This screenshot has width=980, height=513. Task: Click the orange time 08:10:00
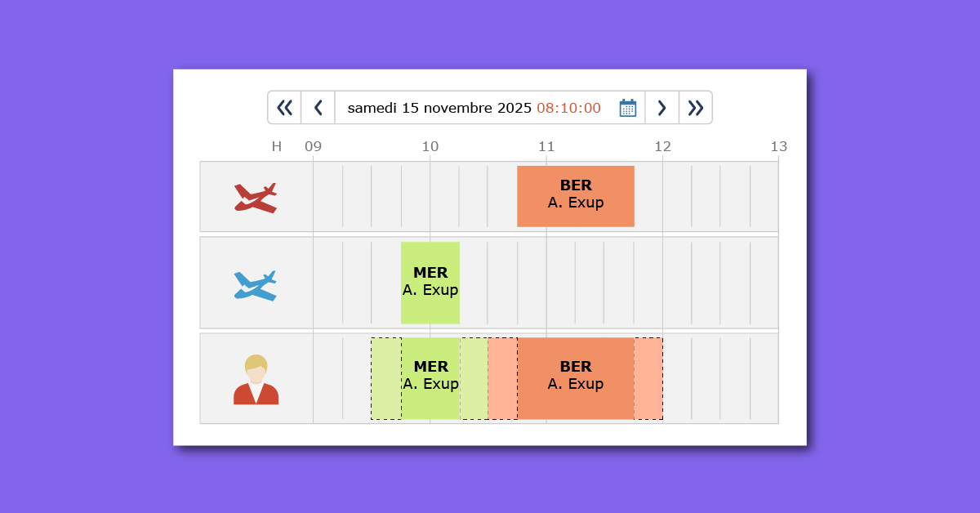tap(568, 108)
